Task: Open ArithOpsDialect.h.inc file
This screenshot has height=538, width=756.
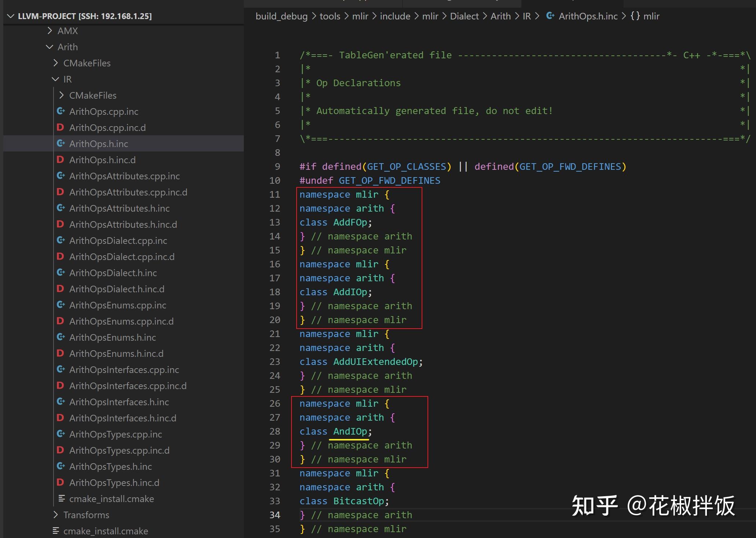Action: pyautogui.click(x=113, y=273)
